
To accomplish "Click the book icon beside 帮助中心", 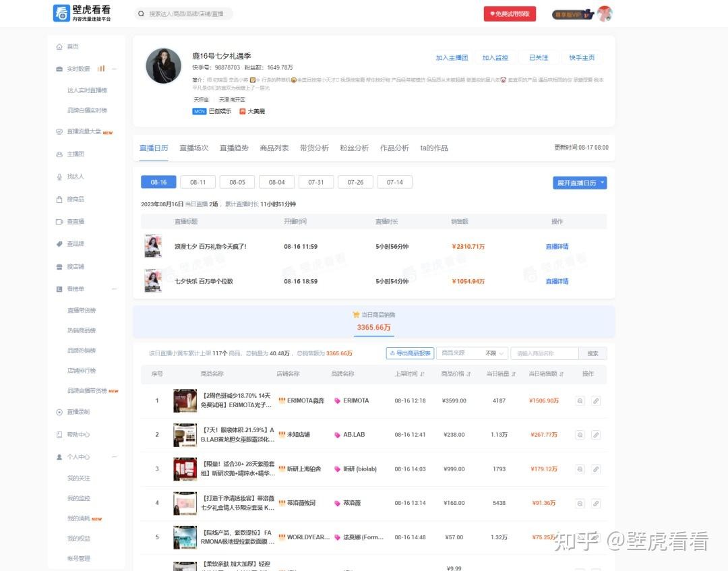I will [x=59, y=435].
